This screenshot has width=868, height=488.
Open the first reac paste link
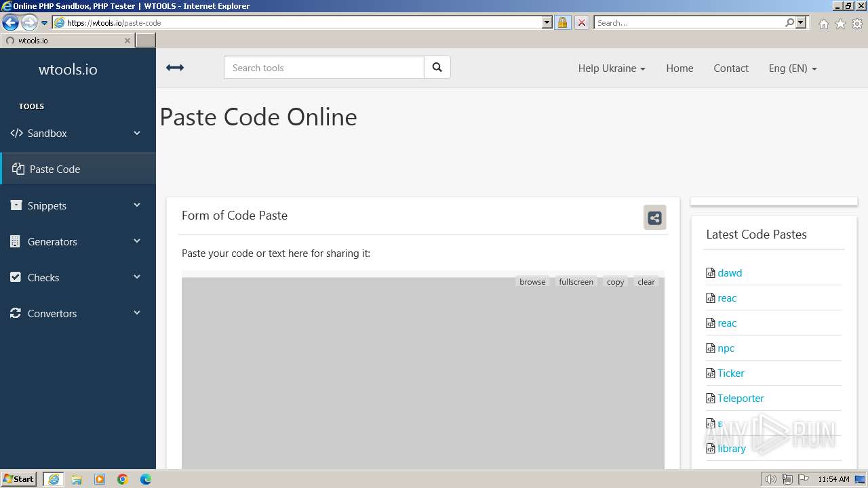click(727, 298)
